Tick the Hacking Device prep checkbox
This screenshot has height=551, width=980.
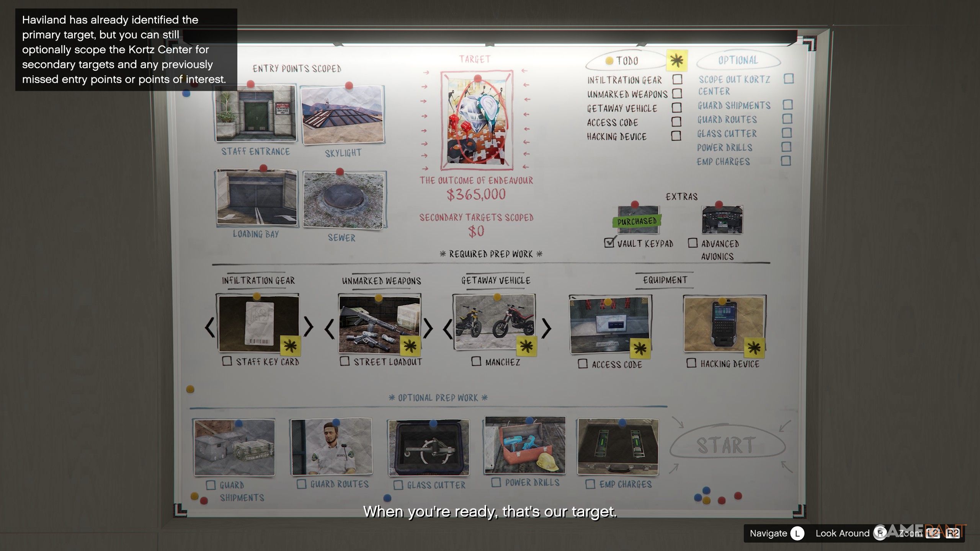click(691, 363)
